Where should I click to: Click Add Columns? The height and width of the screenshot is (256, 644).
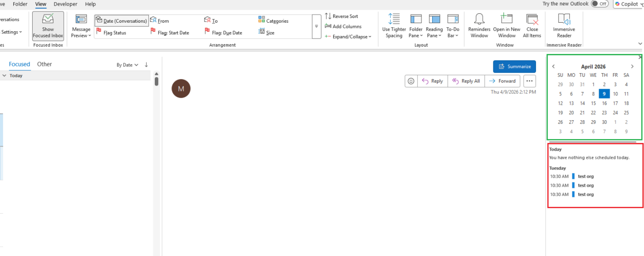pyautogui.click(x=343, y=27)
